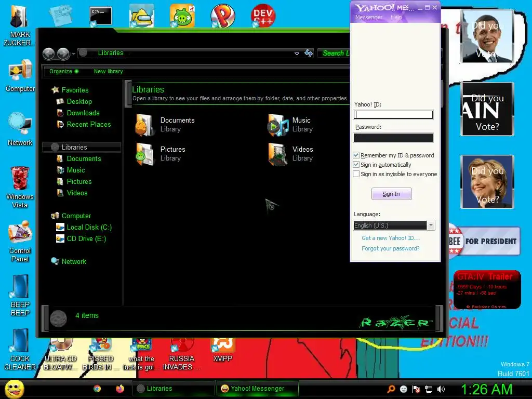Select Downloads under Favorites

83,113
